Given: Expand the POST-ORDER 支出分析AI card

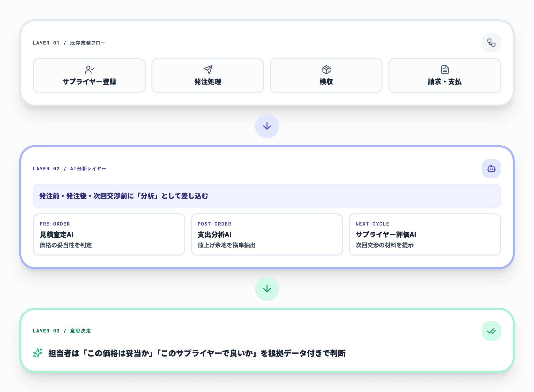Looking at the screenshot, I should 267,234.
